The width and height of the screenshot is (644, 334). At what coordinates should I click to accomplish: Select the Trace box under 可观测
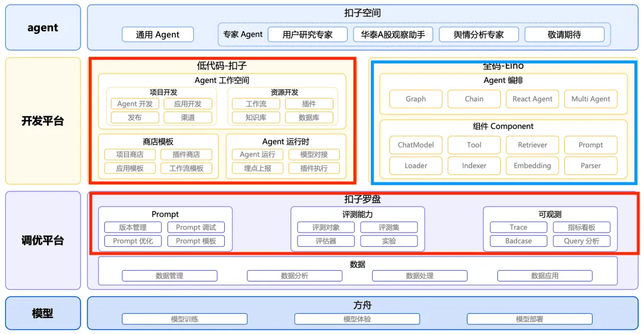pyautogui.click(x=518, y=227)
